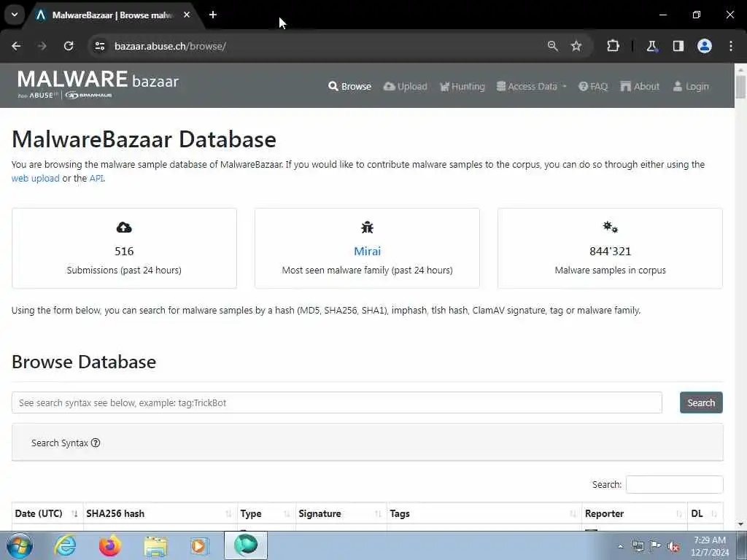The height and width of the screenshot is (560, 747).
Task: Go back to the previous page
Action: [x=16, y=46]
